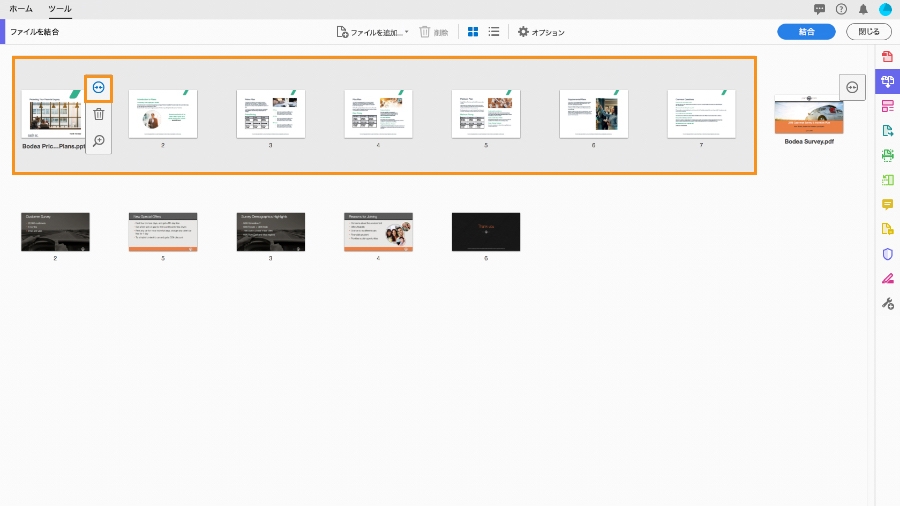Switch to list view
The image size is (900, 506).
coord(494,32)
